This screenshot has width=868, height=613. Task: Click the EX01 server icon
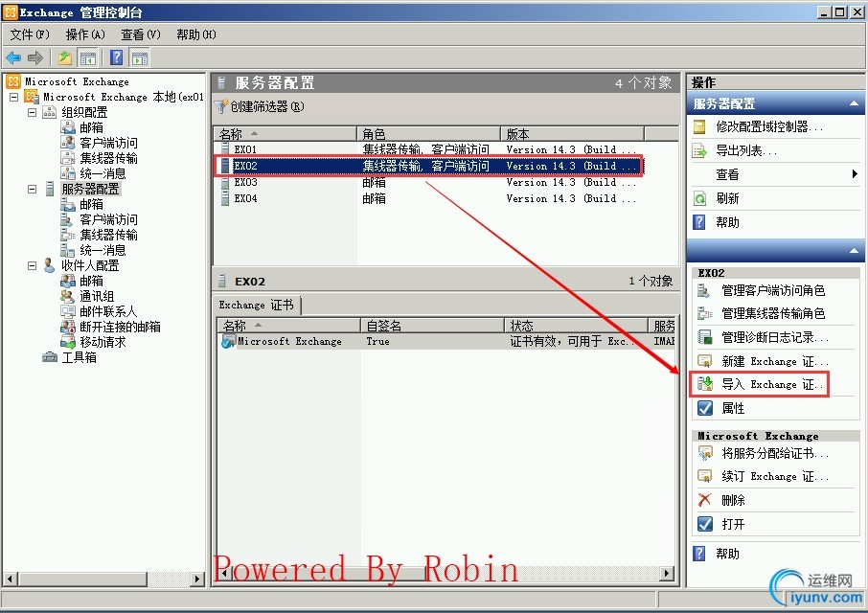[225, 148]
